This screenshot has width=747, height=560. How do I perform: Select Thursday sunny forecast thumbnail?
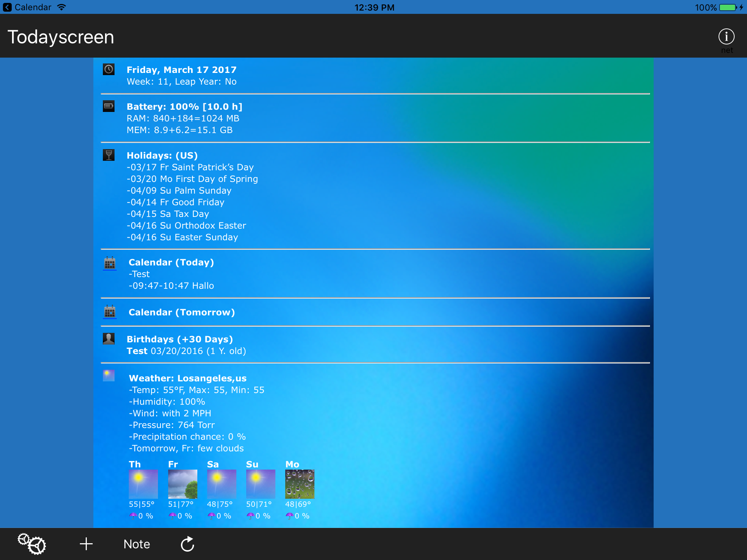[x=143, y=484]
